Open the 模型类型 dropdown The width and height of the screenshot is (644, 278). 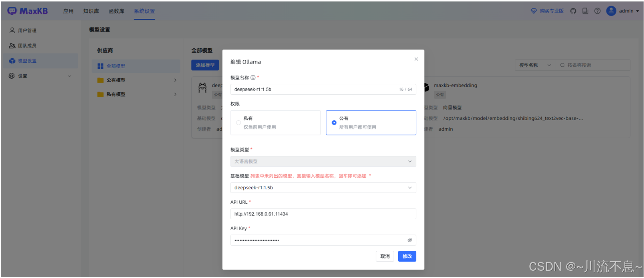[323, 161]
